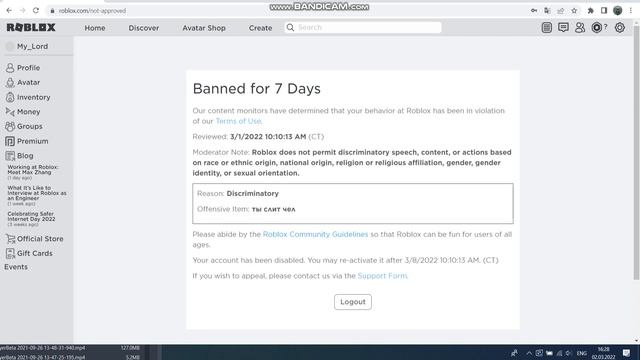Open Blog in the sidebar

19,156
